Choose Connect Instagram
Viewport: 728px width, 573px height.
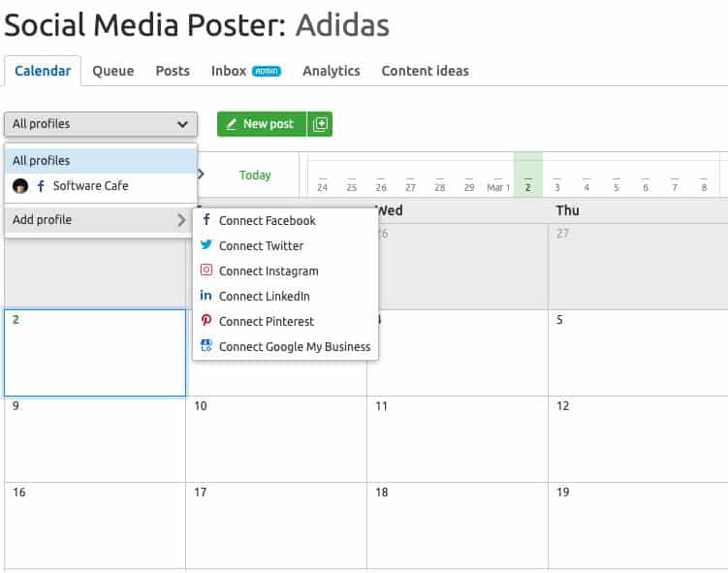285,271
